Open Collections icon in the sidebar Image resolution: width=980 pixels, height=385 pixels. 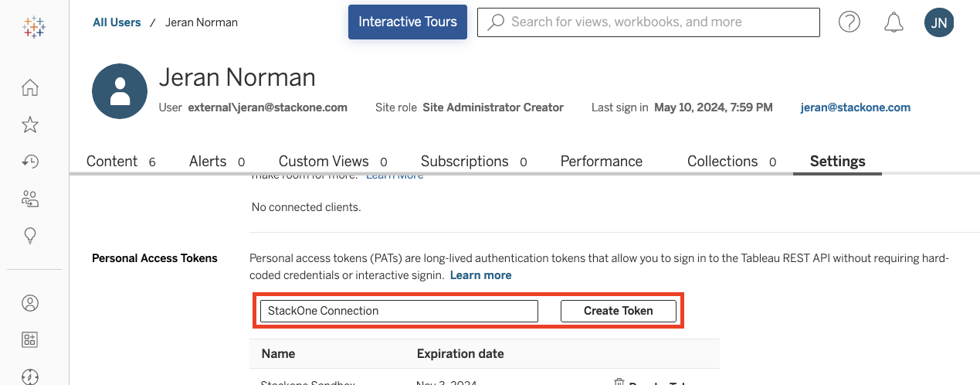click(30, 340)
